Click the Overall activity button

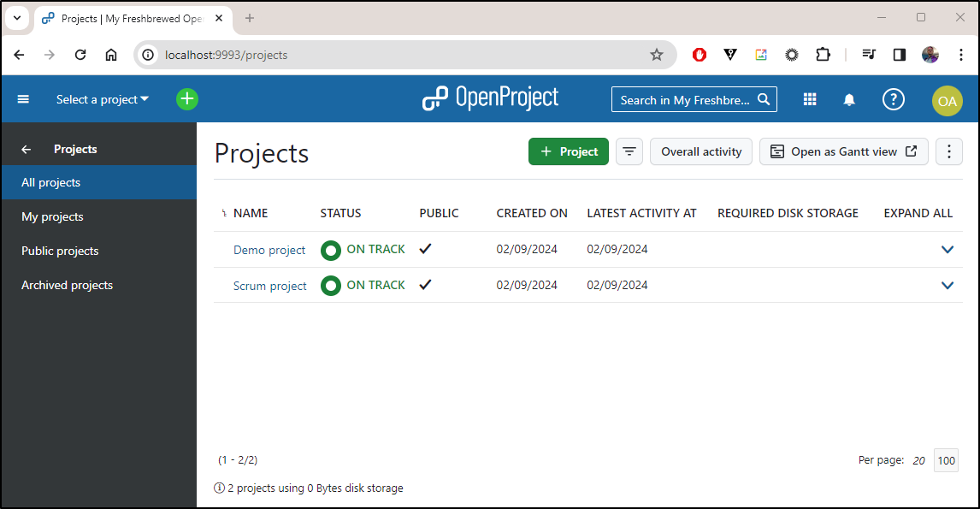(x=701, y=151)
